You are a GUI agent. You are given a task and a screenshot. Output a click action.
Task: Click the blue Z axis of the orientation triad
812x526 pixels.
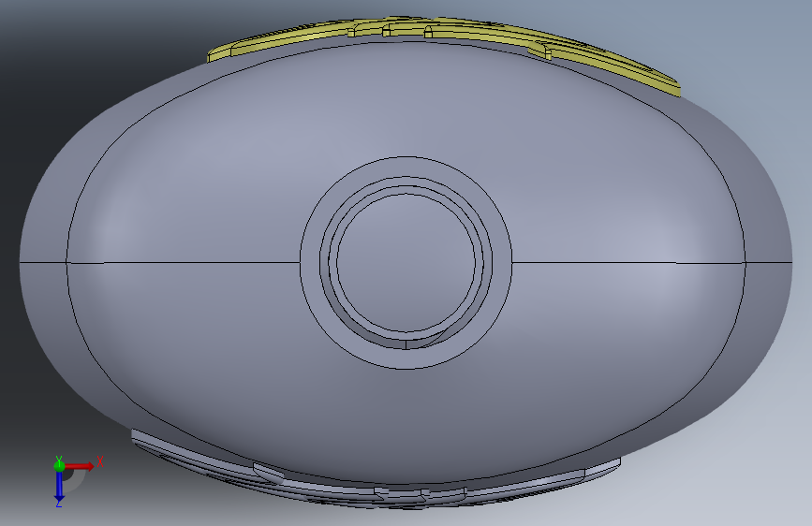tap(59, 486)
